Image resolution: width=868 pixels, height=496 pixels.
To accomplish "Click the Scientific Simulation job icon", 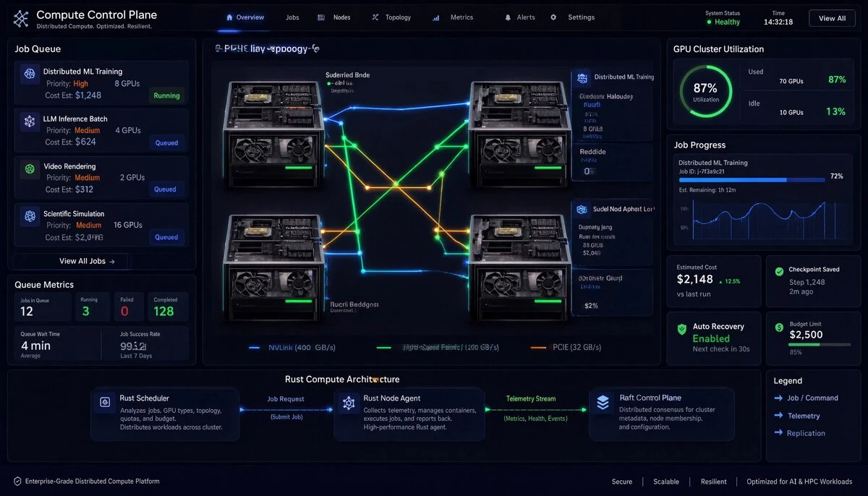I will coord(30,215).
